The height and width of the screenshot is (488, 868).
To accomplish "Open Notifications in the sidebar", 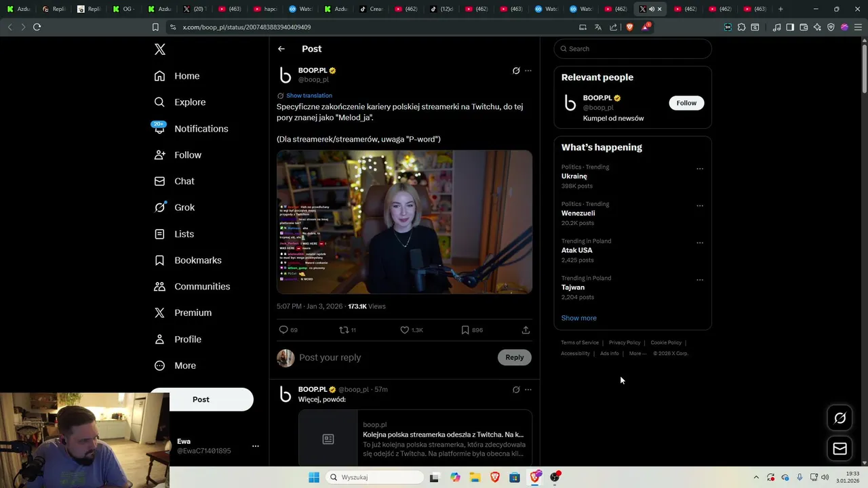I will coord(191,129).
